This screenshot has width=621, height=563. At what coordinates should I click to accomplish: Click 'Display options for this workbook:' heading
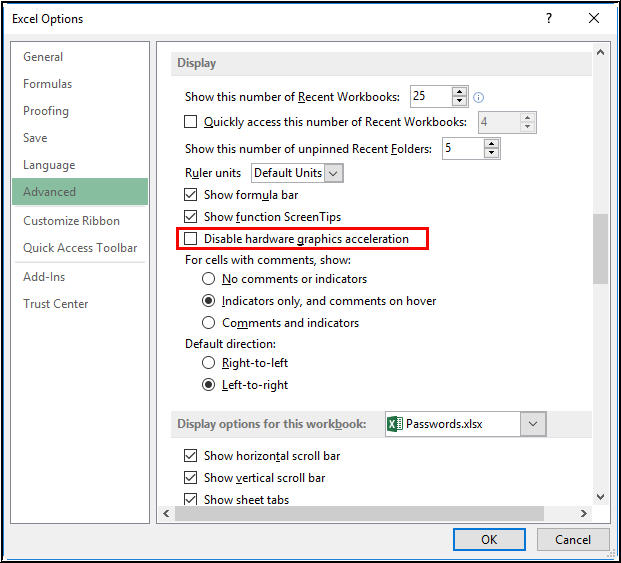pos(272,424)
